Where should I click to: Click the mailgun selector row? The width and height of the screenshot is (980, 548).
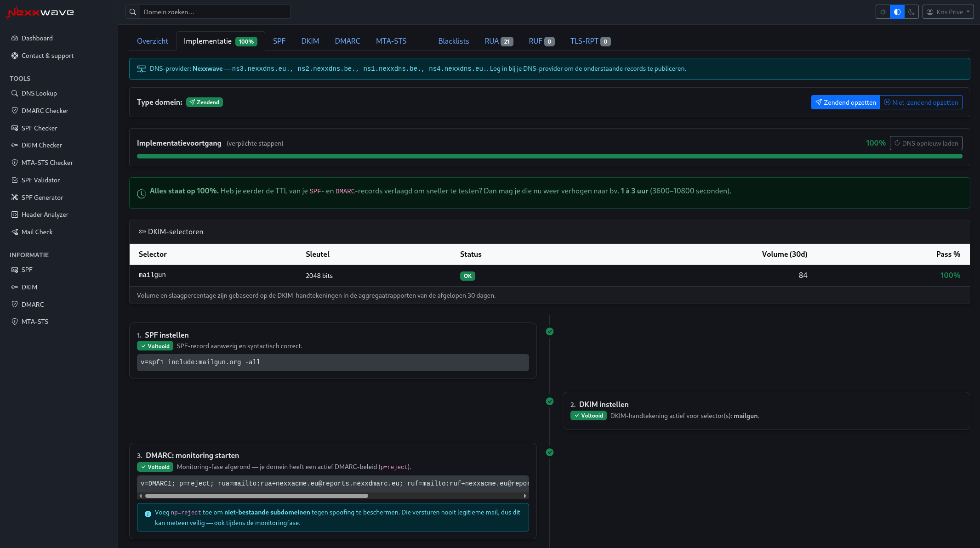pyautogui.click(x=549, y=275)
